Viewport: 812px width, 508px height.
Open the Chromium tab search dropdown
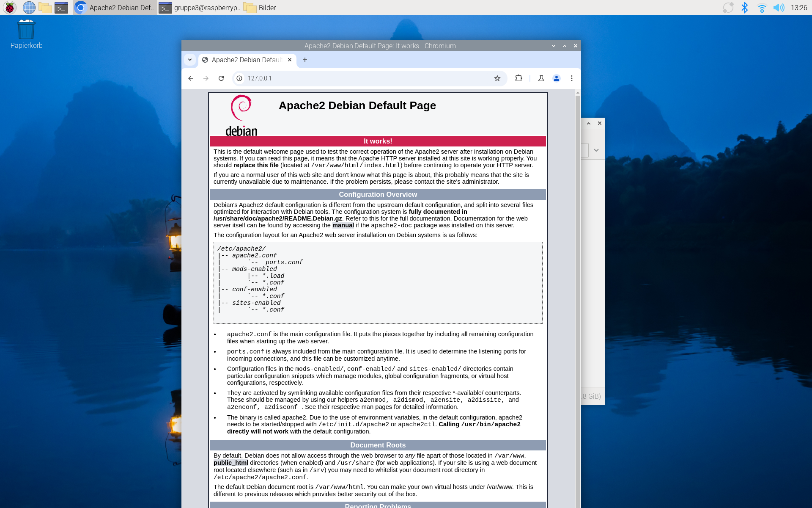(190, 60)
